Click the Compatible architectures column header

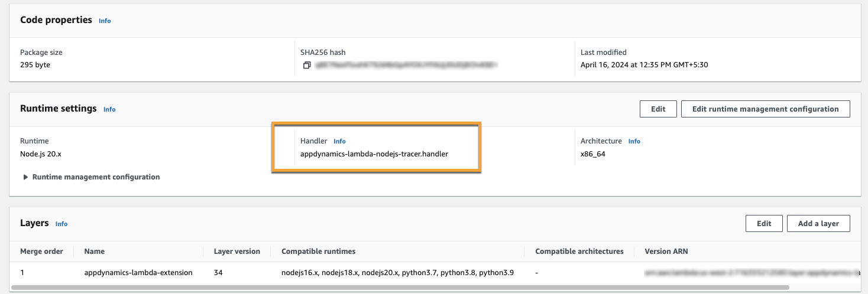pos(579,251)
